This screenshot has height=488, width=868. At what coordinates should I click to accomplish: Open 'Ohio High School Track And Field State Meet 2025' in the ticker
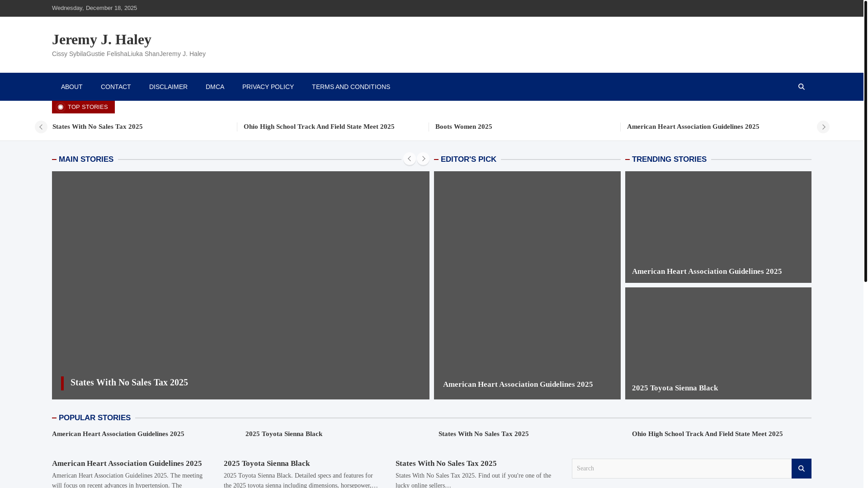tap(319, 127)
